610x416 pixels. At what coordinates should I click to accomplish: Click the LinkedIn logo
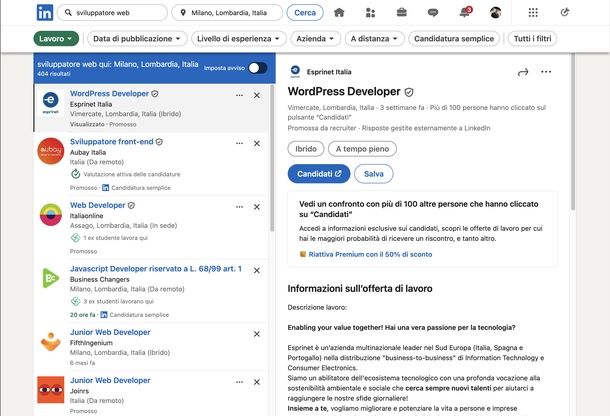point(45,12)
